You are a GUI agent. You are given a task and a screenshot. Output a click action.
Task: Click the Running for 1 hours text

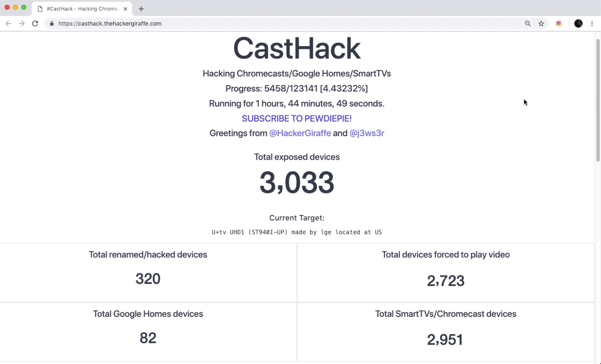click(297, 104)
